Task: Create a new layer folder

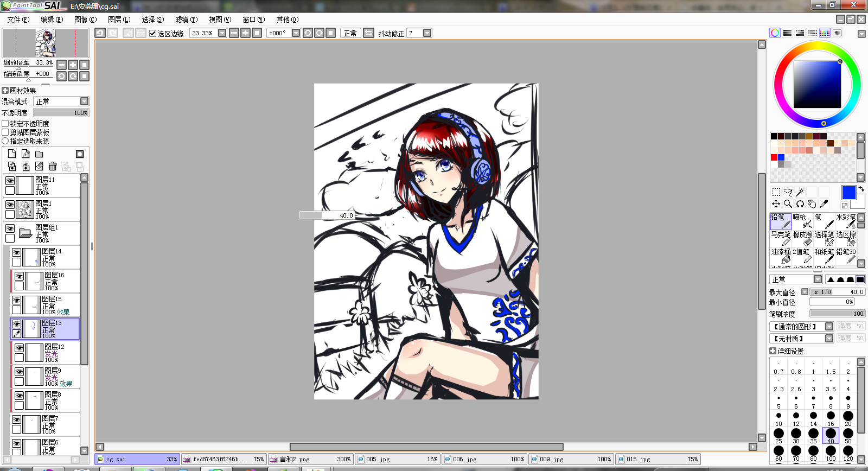Action: click(x=39, y=154)
